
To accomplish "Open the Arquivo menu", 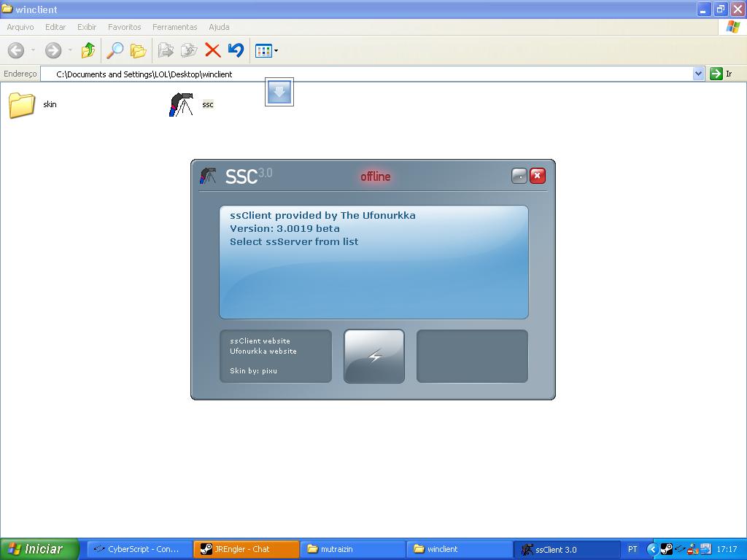I will [20, 27].
